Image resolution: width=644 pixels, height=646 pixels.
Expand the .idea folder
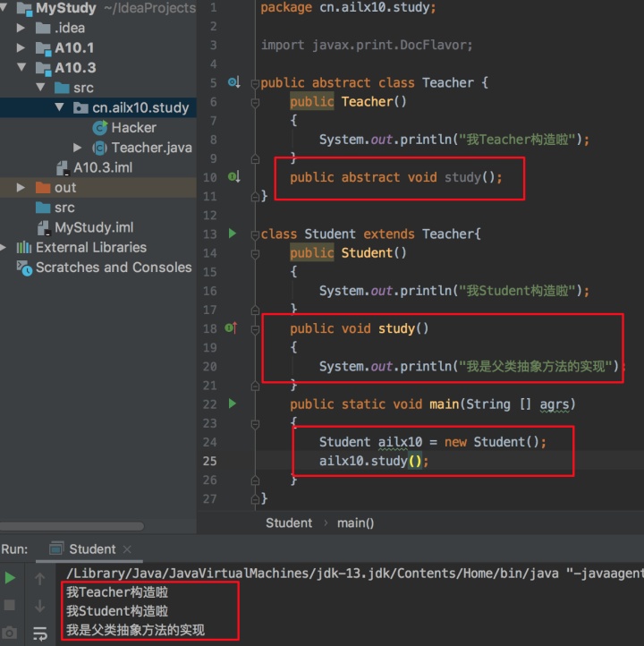pos(21,28)
